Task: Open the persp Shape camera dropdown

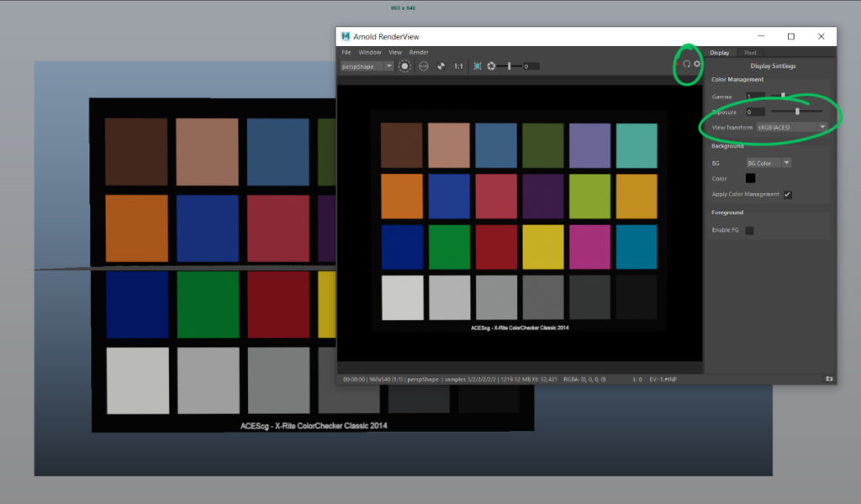Action: click(367, 66)
